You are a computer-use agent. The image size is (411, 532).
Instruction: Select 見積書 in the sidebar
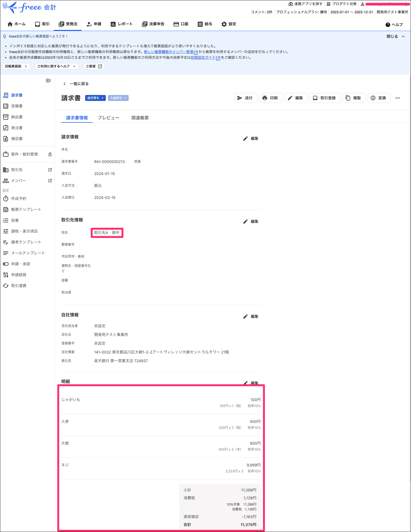[x=17, y=106]
